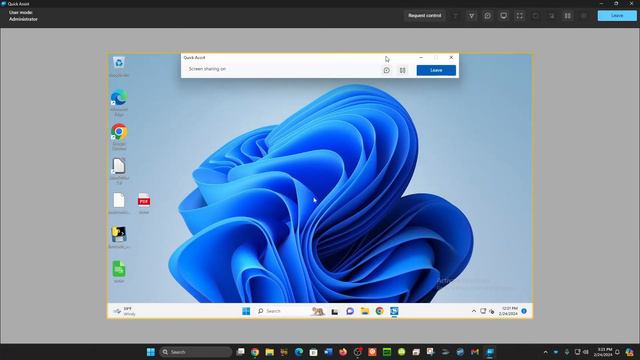The image size is (640, 360).
Task: Click pause icon in remote Quick Assist window
Action: tap(402, 70)
